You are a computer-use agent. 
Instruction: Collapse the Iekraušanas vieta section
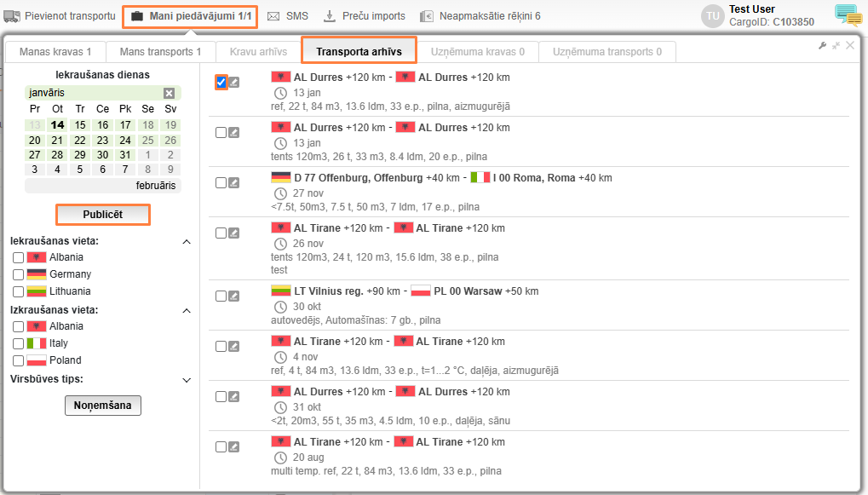tap(187, 241)
